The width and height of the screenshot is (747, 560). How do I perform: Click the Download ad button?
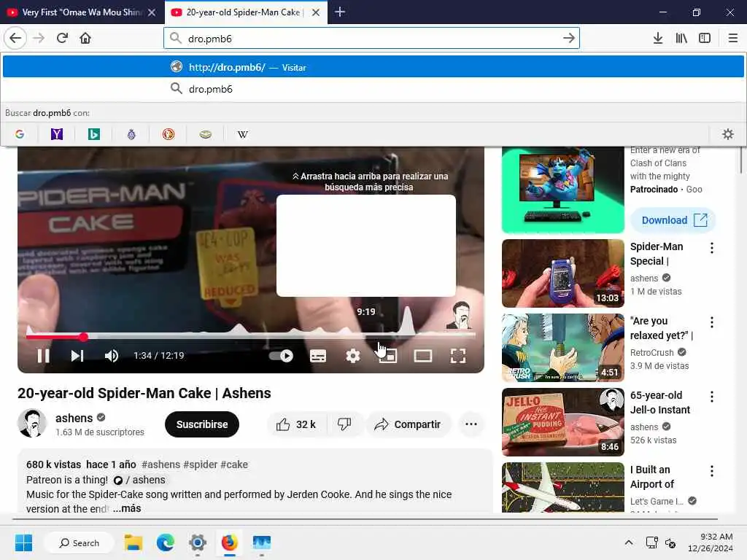pos(673,220)
